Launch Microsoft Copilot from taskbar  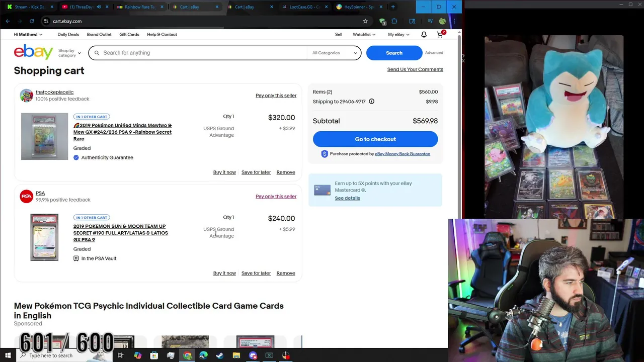(x=137, y=355)
